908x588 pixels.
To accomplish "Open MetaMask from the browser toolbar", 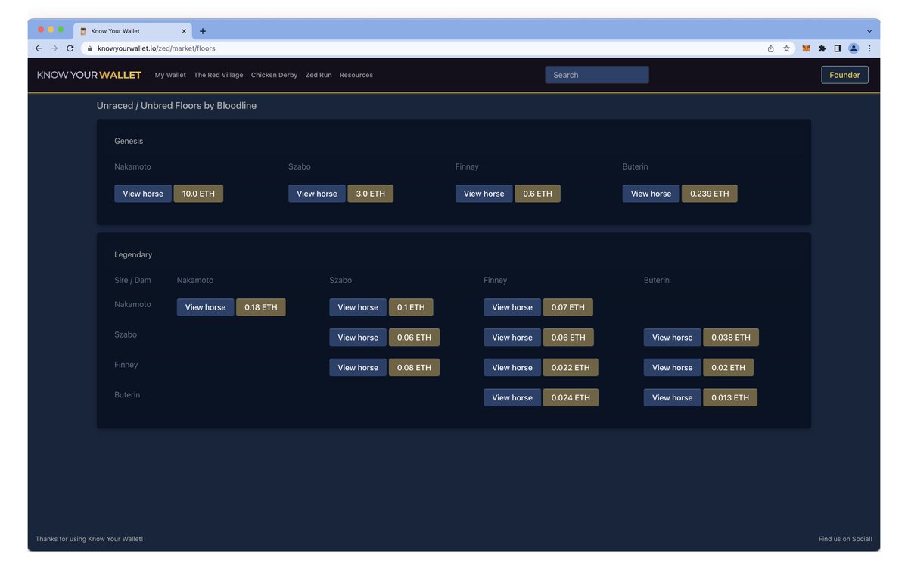I will 806,48.
